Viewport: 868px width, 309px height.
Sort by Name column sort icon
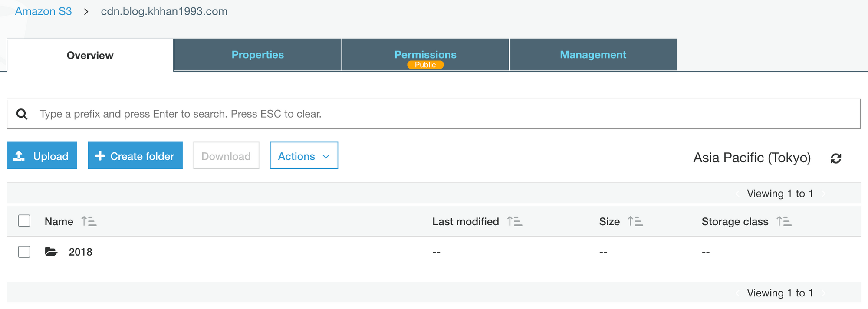point(89,221)
